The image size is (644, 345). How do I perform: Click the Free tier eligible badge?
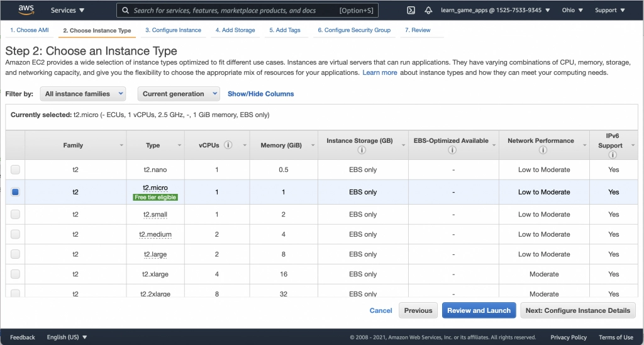pos(155,198)
